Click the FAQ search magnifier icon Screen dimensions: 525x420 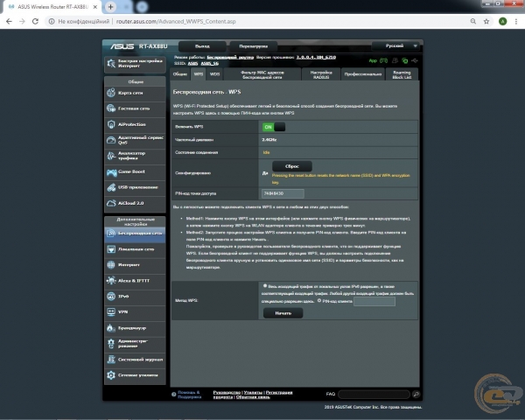coord(416,395)
